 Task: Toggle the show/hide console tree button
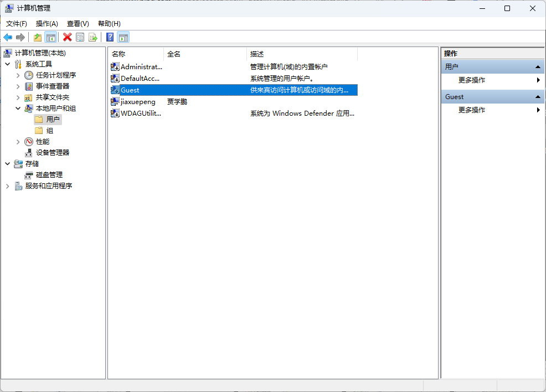click(50, 37)
